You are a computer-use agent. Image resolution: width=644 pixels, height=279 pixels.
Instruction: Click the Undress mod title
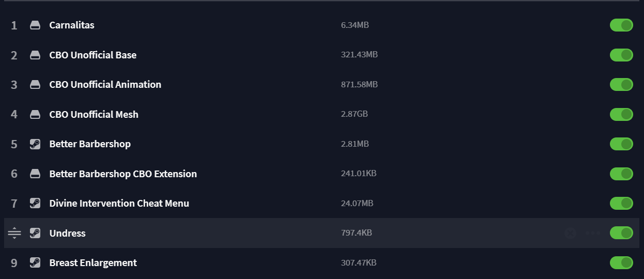[x=68, y=234]
